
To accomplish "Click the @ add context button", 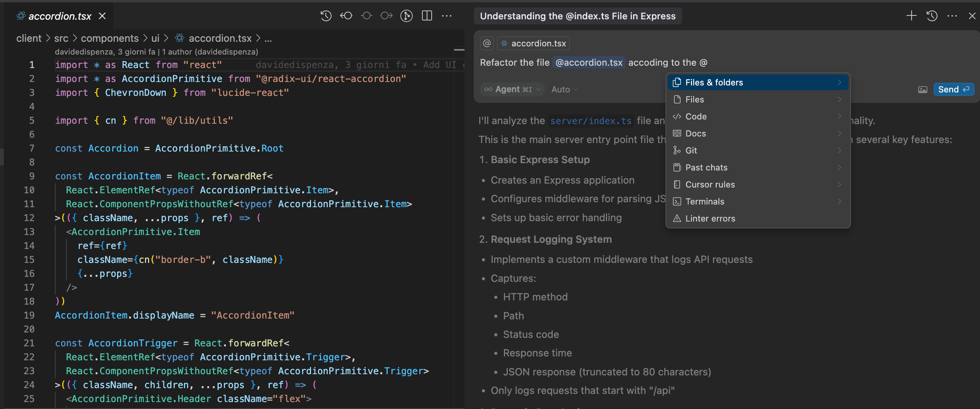I will tap(487, 43).
